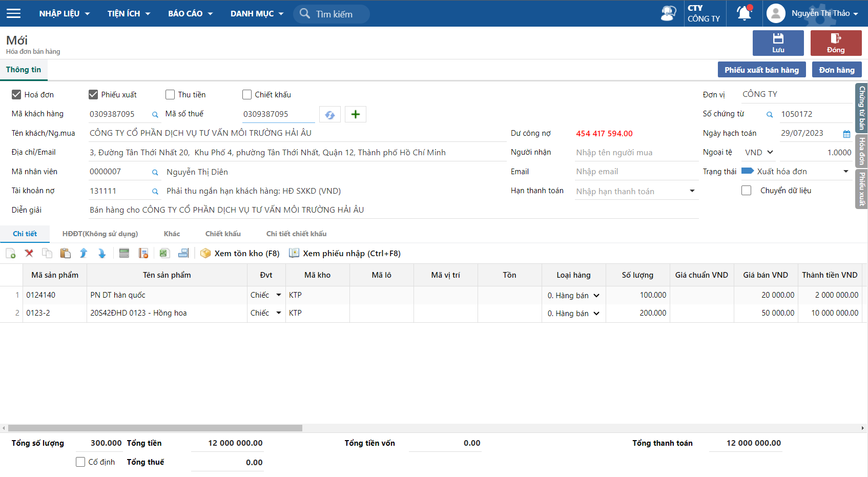Viewport: 868px width, 477px height.
Task: Open the notification bell
Action: (744, 13)
